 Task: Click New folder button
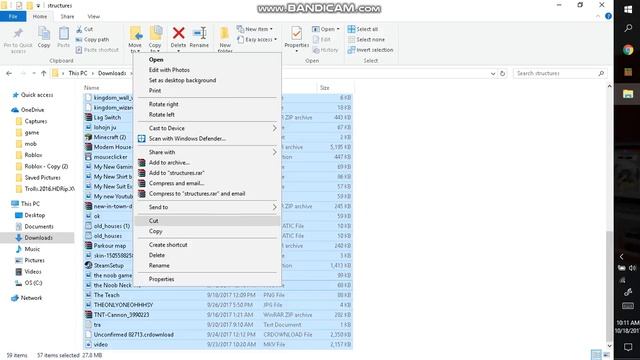(225, 39)
